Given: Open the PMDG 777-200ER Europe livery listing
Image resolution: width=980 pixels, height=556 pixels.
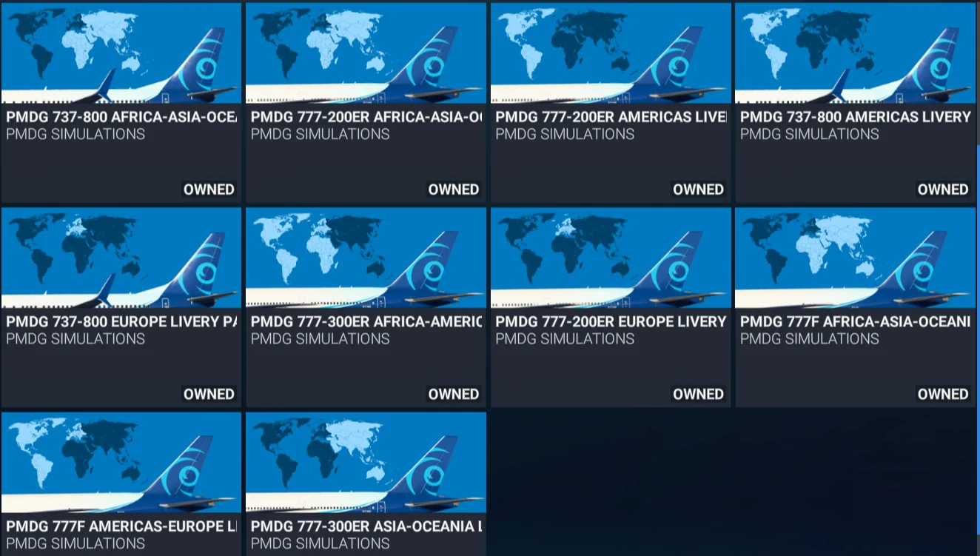Looking at the screenshot, I should pos(610,257).
